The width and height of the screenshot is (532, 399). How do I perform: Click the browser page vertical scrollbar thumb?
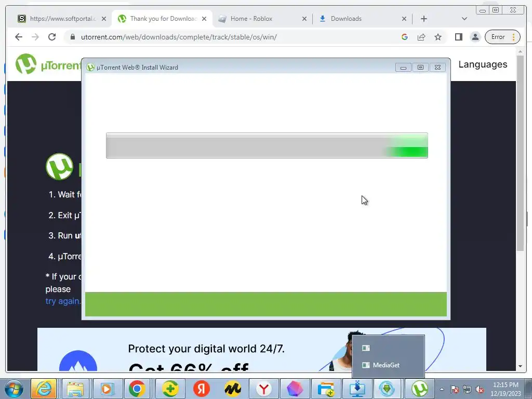tap(521, 153)
